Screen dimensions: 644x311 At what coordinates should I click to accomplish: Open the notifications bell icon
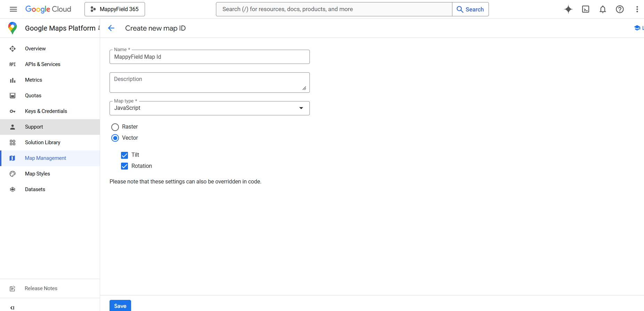(x=603, y=9)
